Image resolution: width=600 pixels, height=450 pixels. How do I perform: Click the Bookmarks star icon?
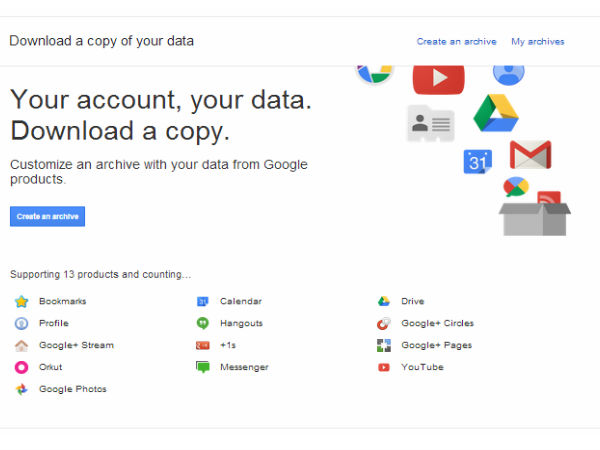pyautogui.click(x=21, y=301)
